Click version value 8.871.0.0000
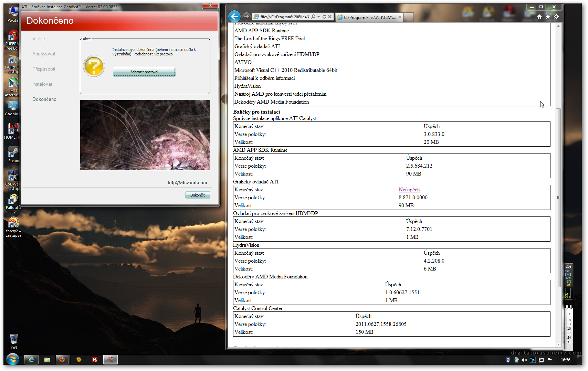Image resolution: width=588 pixels, height=371 pixels. coord(413,198)
